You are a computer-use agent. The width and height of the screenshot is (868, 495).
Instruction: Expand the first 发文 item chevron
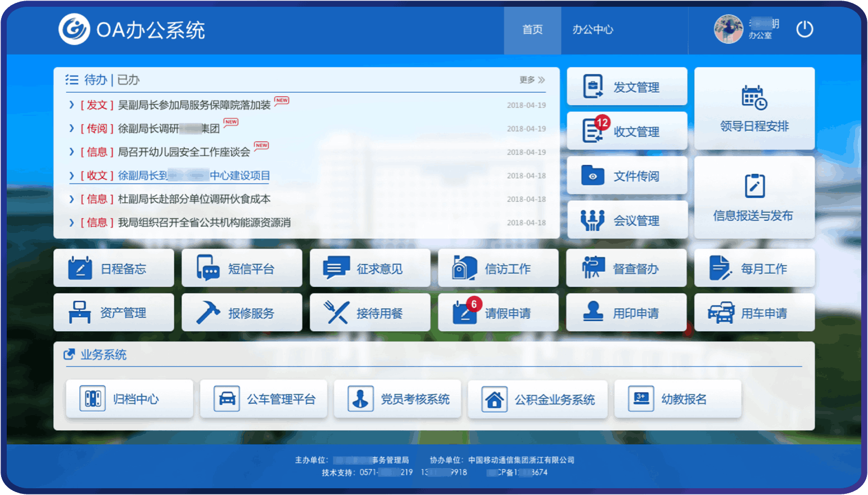coord(71,105)
